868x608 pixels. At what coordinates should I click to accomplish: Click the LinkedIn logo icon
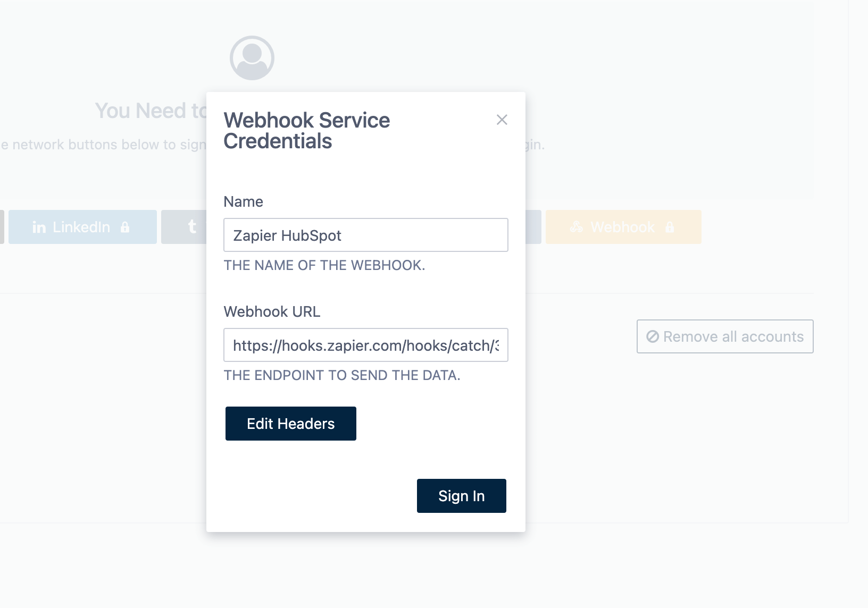click(x=39, y=227)
